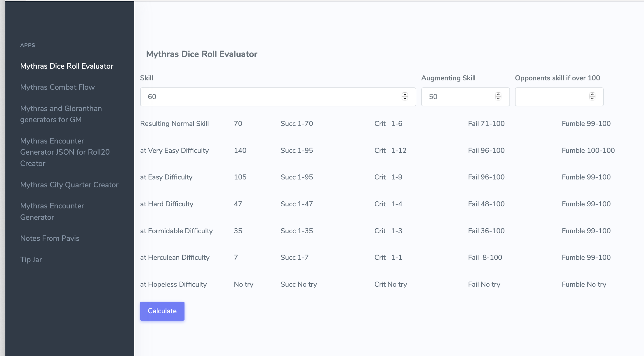Click the APPS sidebar section header
The height and width of the screenshot is (356, 644).
27,45
